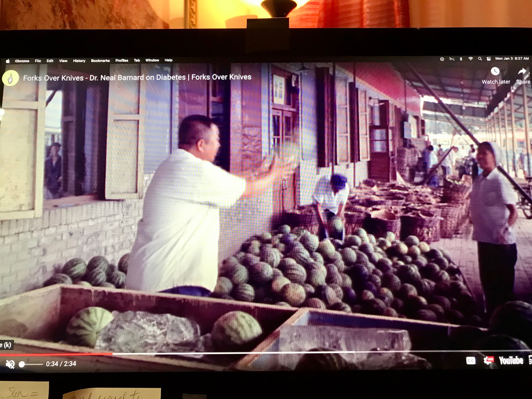Viewport: 532px width, 399px height.
Task: Open the HD settings gear
Action: [488, 360]
